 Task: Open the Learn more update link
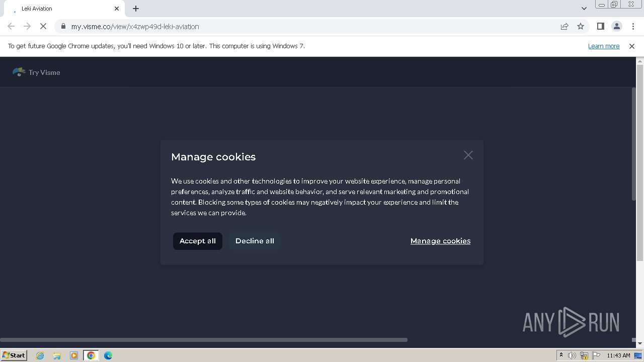click(604, 46)
